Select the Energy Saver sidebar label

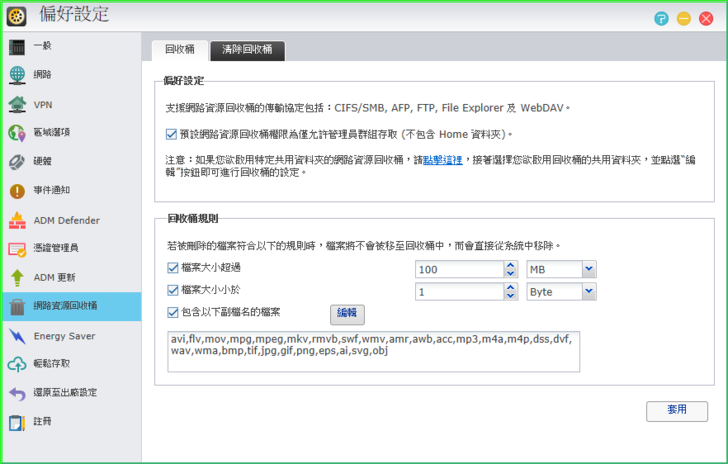tap(65, 336)
